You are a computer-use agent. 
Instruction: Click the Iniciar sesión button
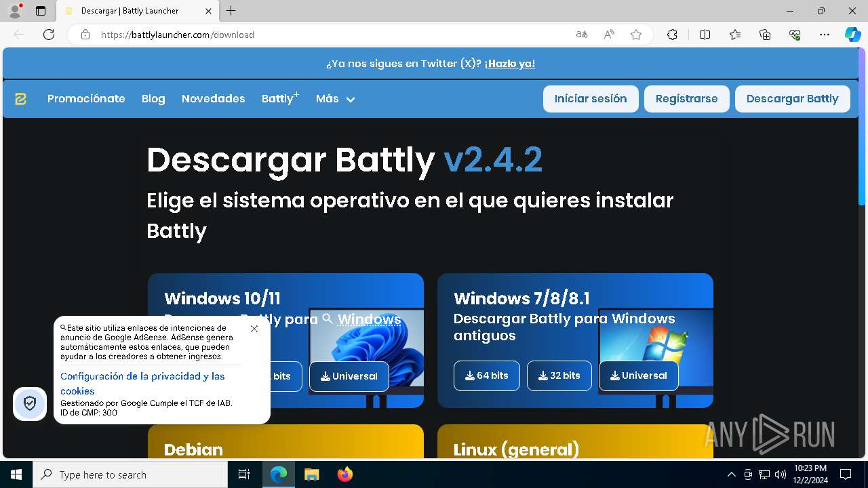point(591,99)
